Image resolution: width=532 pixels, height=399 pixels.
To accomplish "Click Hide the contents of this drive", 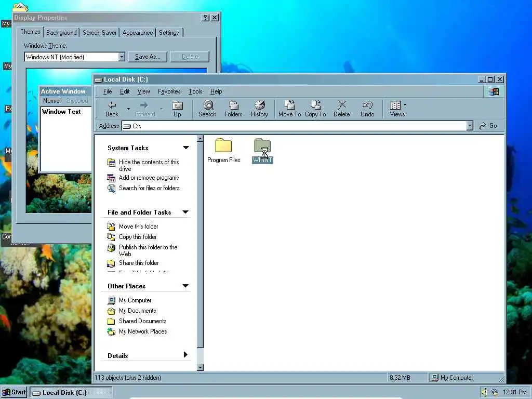I will click(149, 165).
